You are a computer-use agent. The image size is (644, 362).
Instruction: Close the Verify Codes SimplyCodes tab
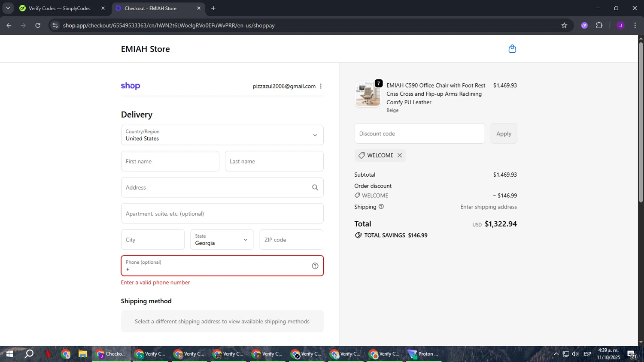click(103, 8)
